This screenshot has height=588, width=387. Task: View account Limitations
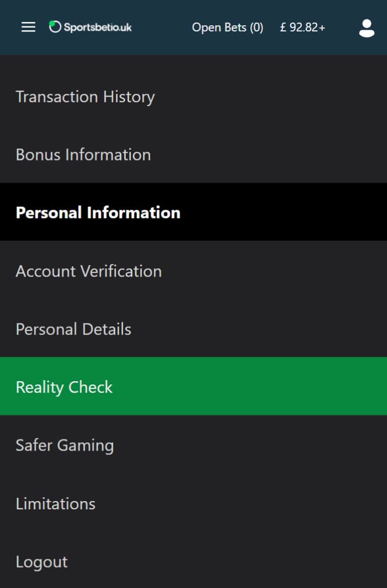pyautogui.click(x=56, y=504)
